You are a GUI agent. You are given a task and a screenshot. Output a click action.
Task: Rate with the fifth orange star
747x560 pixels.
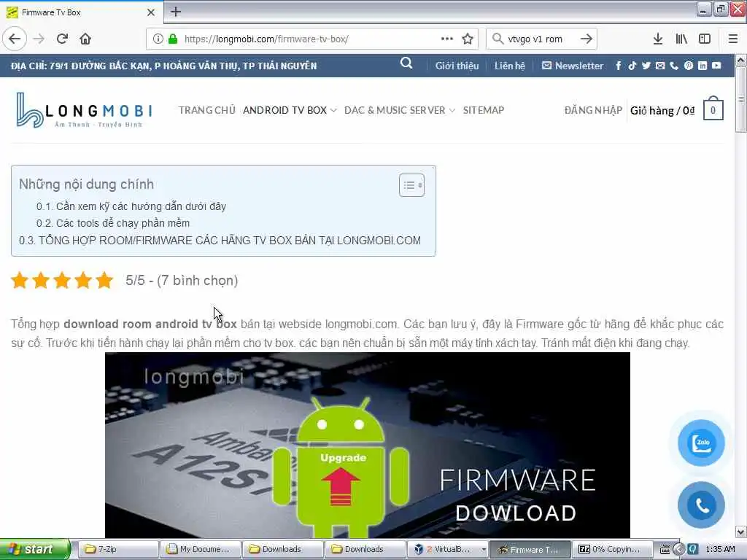click(104, 281)
